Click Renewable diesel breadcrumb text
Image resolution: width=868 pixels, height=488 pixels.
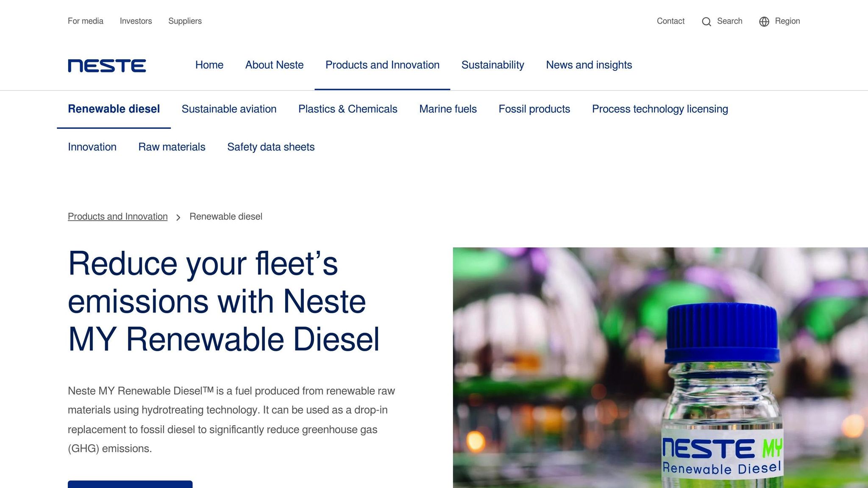click(x=225, y=216)
